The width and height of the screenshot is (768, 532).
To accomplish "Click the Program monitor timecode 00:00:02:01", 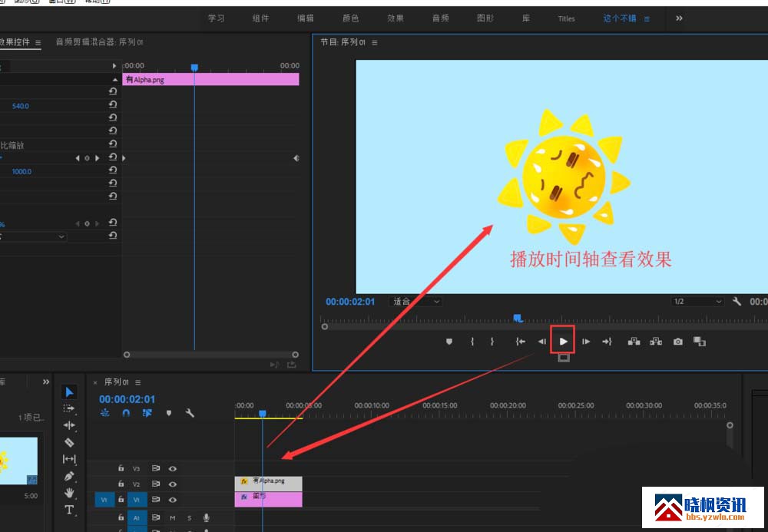I will [350, 302].
